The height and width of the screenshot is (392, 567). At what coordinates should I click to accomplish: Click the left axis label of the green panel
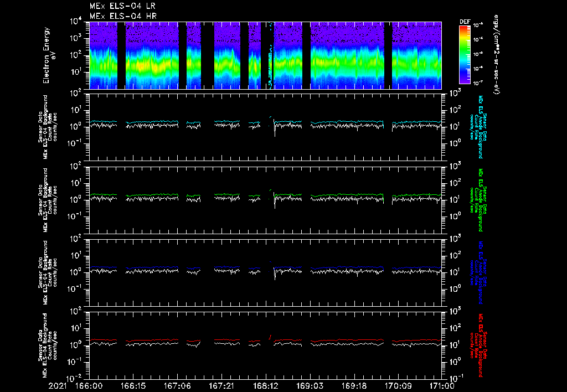point(48,200)
